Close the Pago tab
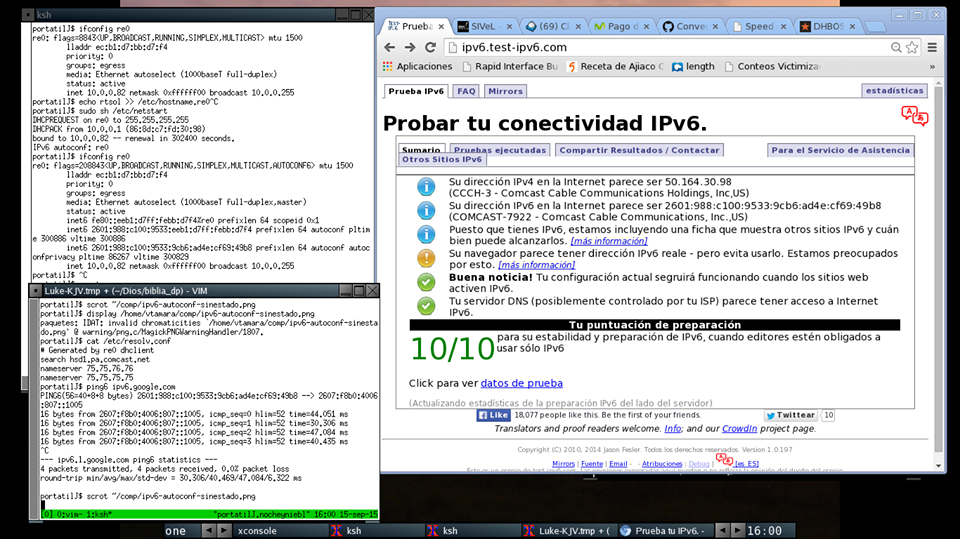Viewport: 960px width, 539px height. (x=646, y=26)
